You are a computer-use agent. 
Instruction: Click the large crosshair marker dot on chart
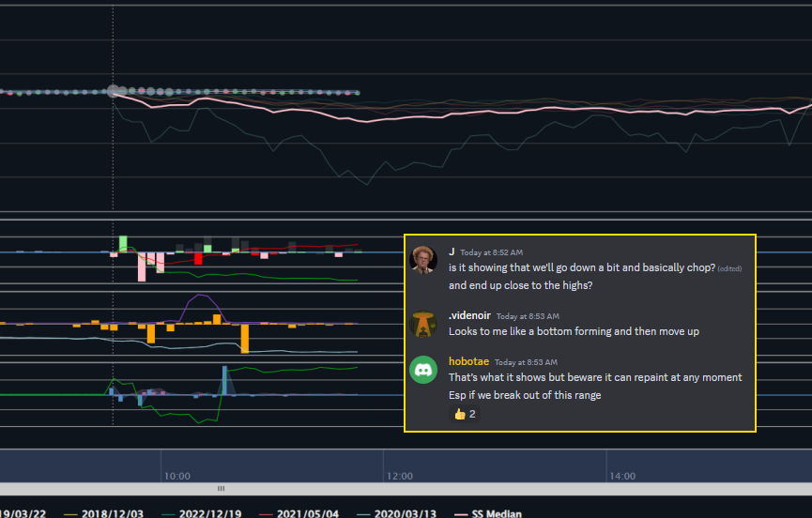113,91
